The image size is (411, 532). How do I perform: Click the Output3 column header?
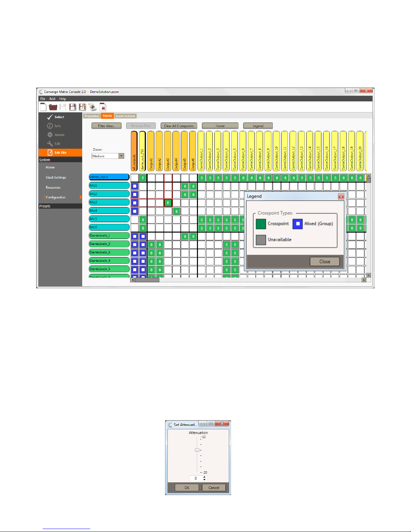coord(167,151)
